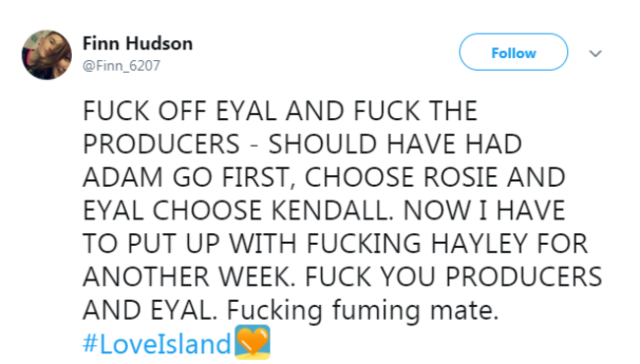640x364 pixels.
Task: Follow Finn Hudson's account
Action: click(513, 52)
